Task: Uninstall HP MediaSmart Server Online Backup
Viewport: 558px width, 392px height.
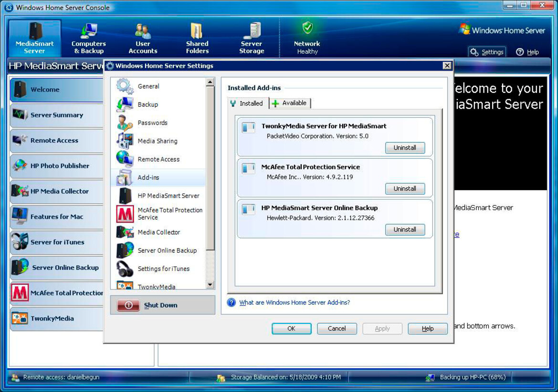Action: tap(405, 229)
